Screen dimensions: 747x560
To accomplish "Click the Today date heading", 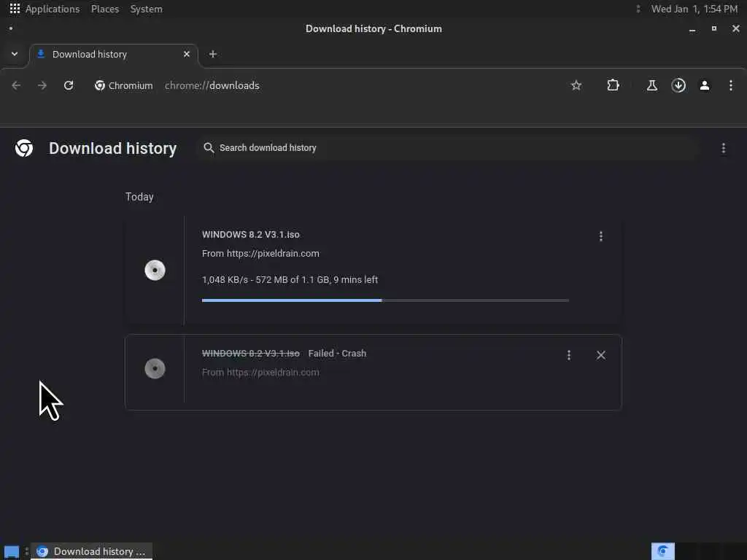I will coord(139,197).
